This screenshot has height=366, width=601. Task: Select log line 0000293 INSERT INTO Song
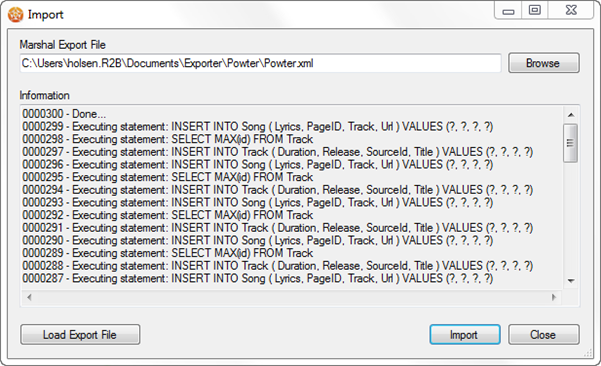pos(258,202)
